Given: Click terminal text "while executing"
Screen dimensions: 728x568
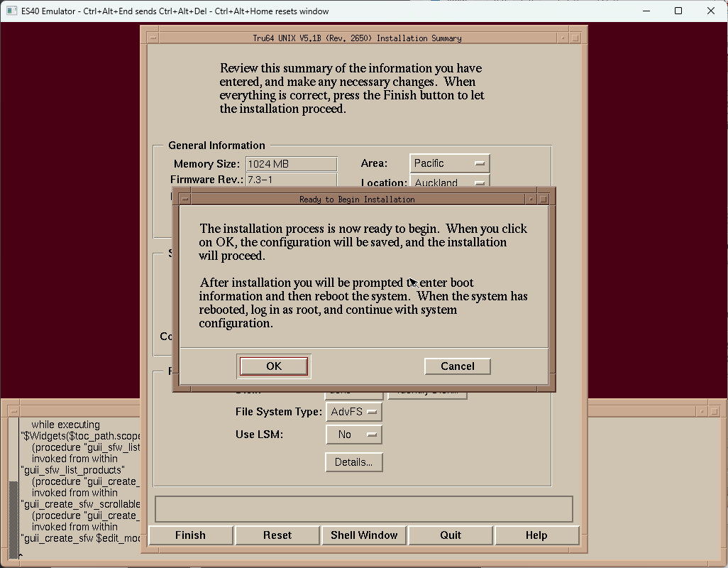Looking at the screenshot, I should [65, 425].
